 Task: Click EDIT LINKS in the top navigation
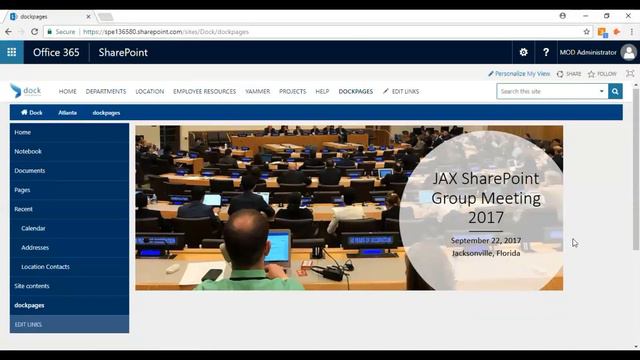[401, 91]
